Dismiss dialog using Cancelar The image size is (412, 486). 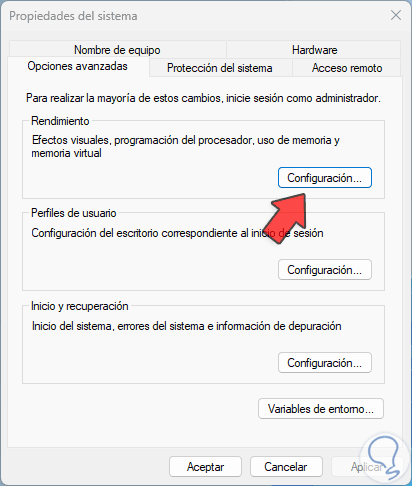click(286, 467)
